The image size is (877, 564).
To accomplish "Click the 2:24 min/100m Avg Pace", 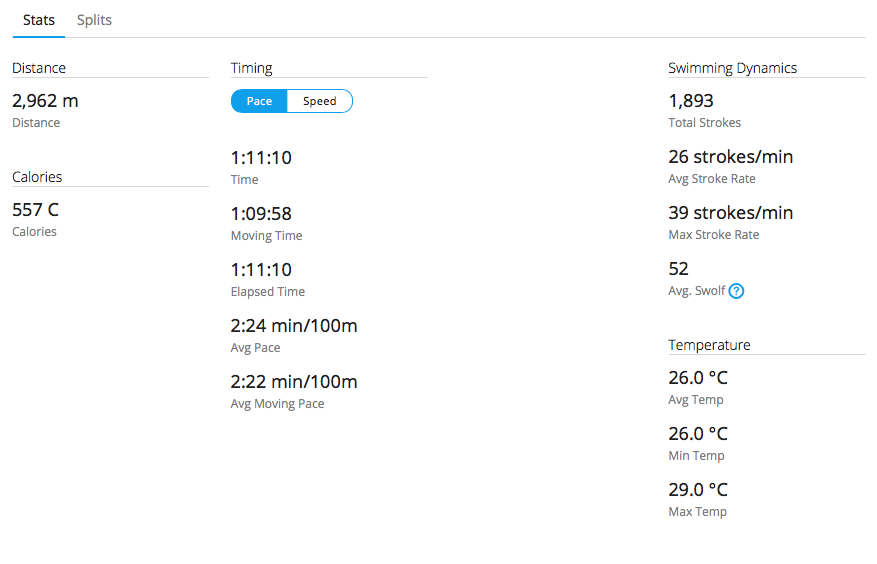I will tap(294, 326).
